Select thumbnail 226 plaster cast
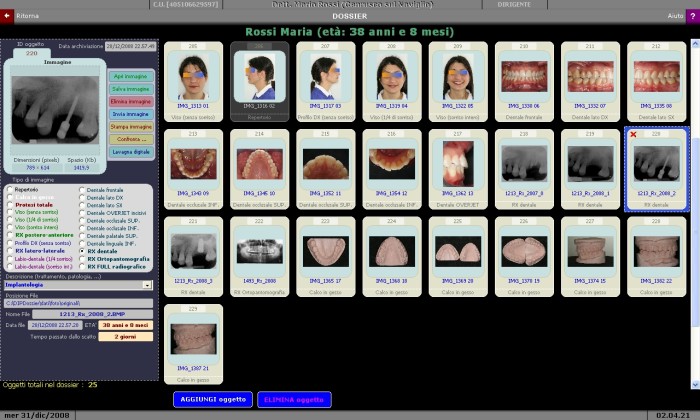This screenshot has width=700, height=420. (524, 257)
